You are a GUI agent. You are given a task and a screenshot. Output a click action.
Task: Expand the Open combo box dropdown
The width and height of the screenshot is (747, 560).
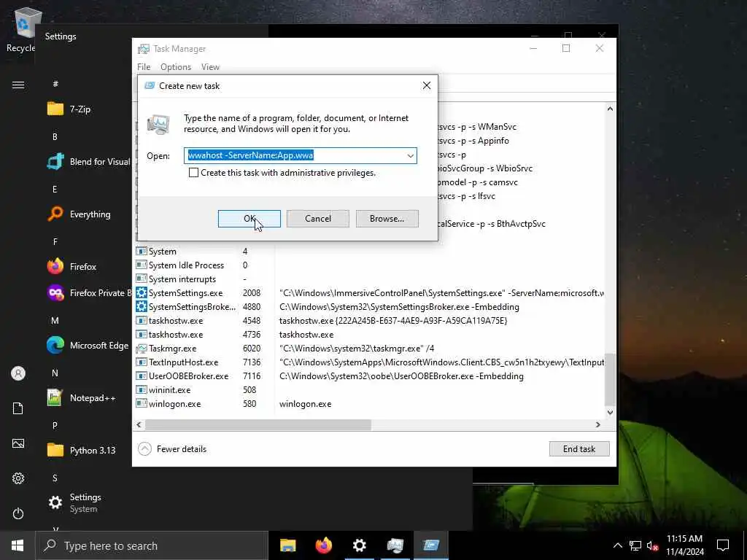410,156
